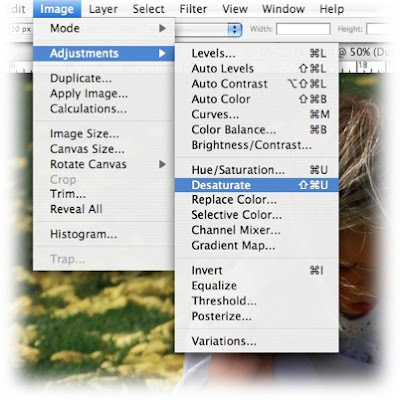Image resolution: width=400 pixels, height=400 pixels.
Task: Choose Calculations... menu entry
Action: [104, 109]
